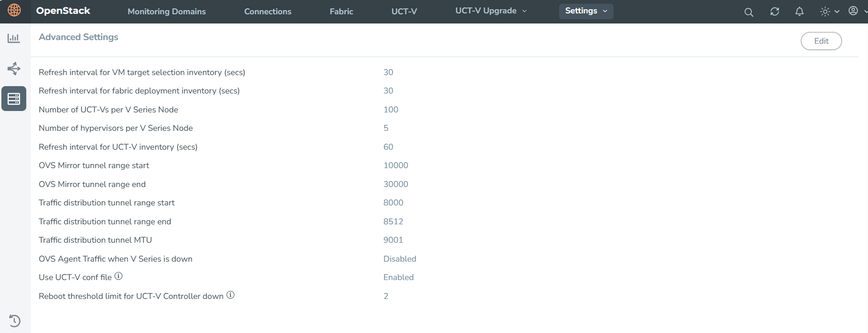Go to Connections tab

(268, 12)
